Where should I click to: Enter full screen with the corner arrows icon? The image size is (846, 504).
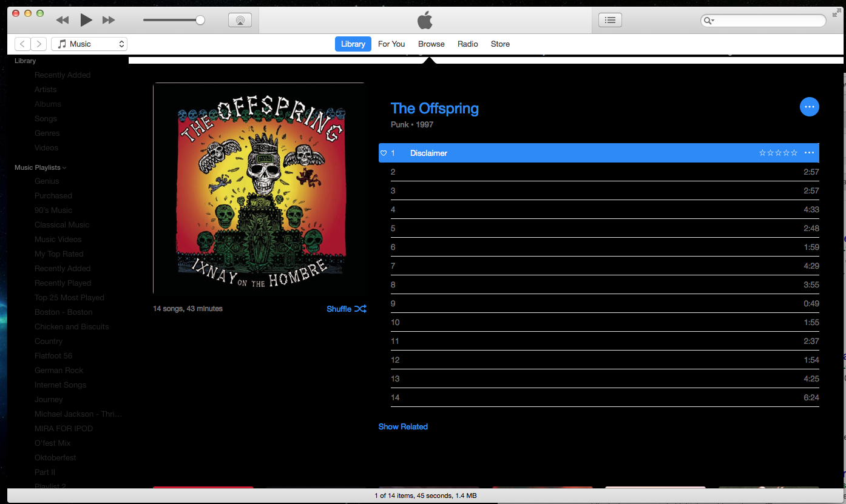[x=837, y=13]
